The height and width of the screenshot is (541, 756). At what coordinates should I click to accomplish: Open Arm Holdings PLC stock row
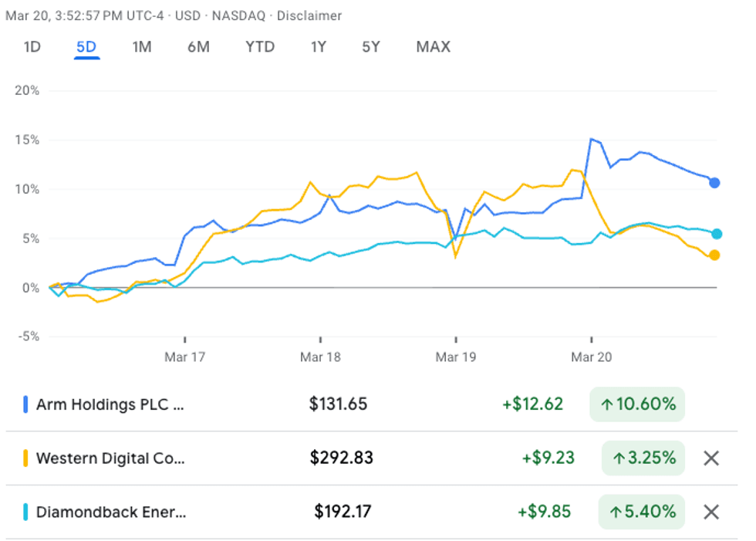tap(110, 404)
